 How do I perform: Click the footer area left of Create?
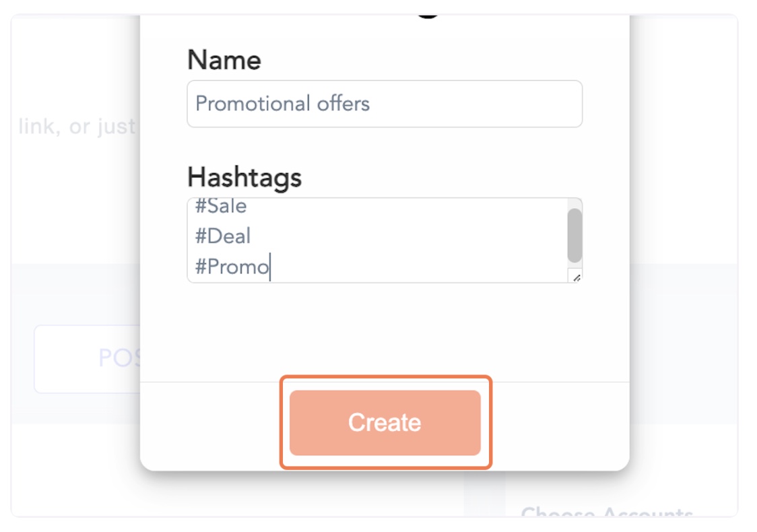[210, 425]
